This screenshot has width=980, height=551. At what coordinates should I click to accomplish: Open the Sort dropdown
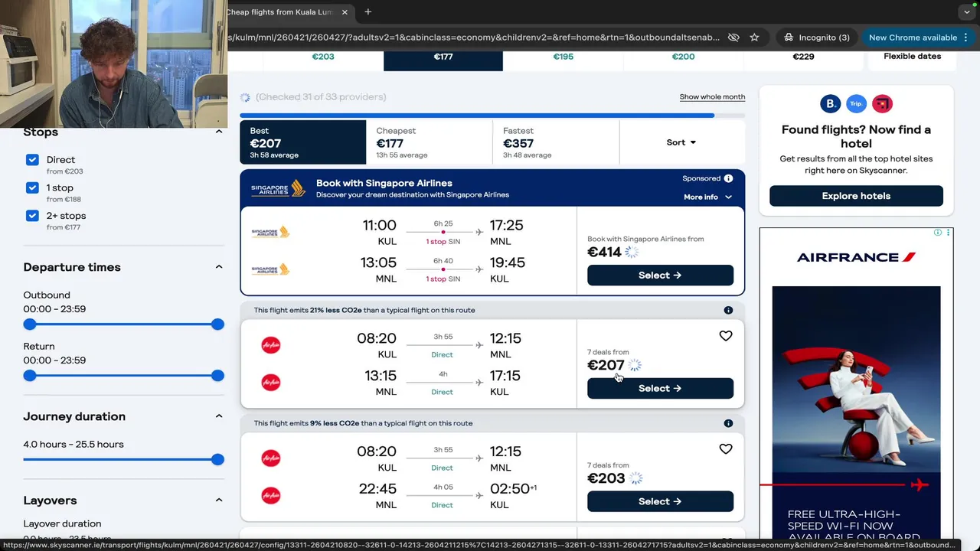681,142
